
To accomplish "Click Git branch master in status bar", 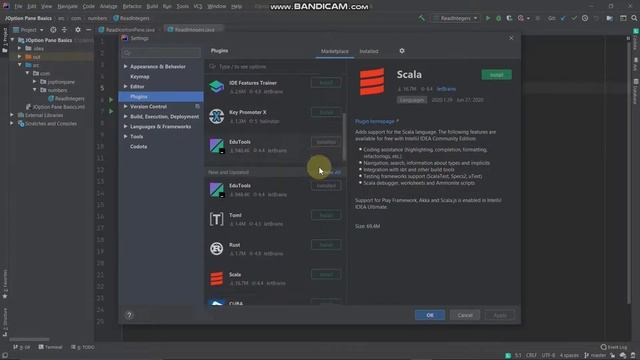I will pos(596,355).
